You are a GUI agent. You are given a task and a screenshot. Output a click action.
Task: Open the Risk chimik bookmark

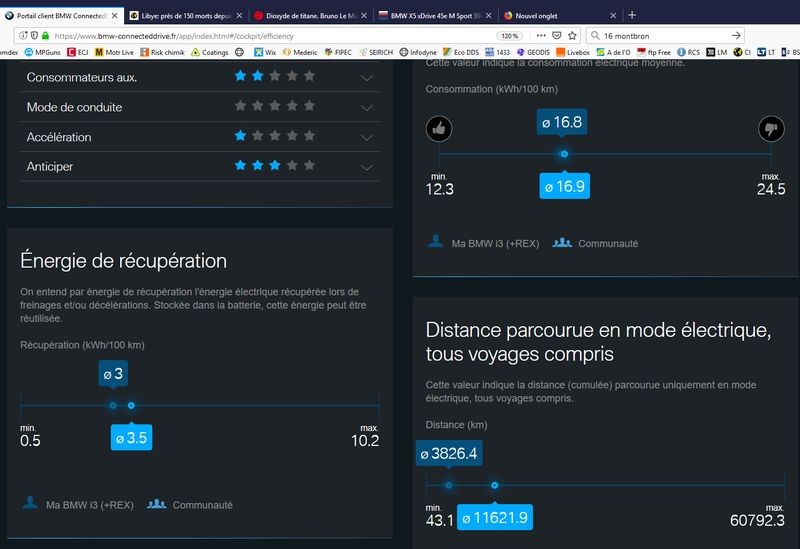tap(162, 52)
